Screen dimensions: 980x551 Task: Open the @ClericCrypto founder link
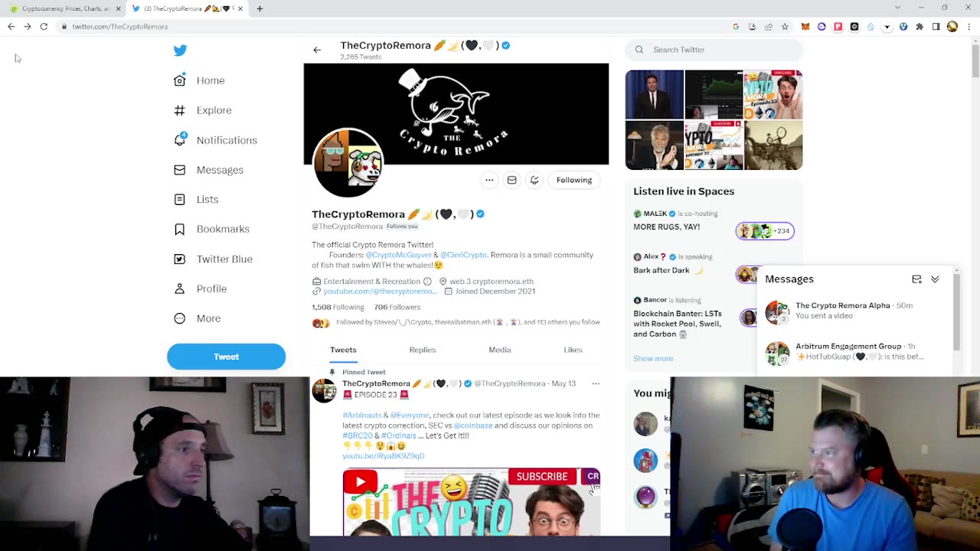point(463,255)
